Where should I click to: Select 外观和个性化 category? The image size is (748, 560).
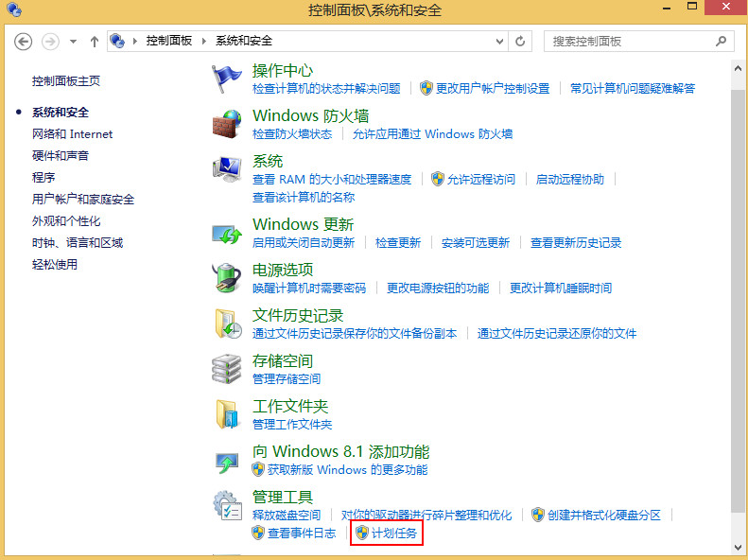pyautogui.click(x=66, y=221)
